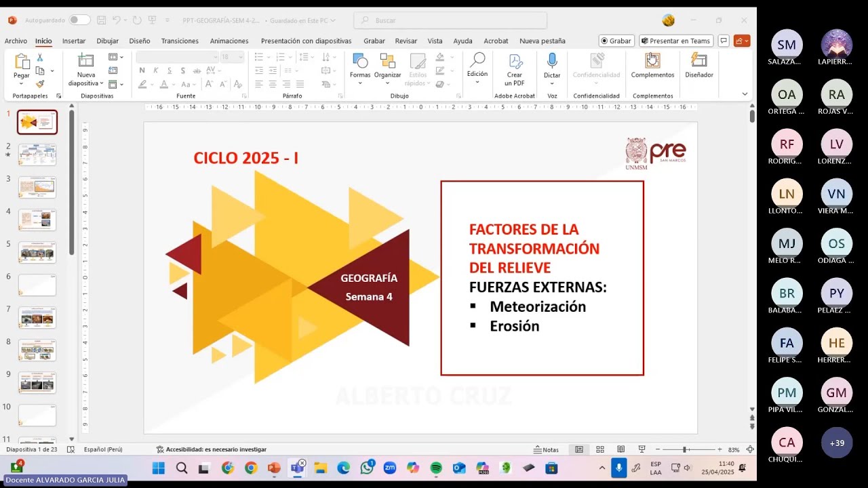Image resolution: width=868 pixels, height=488 pixels.
Task: Open the Edición search tools
Action: 477,66
